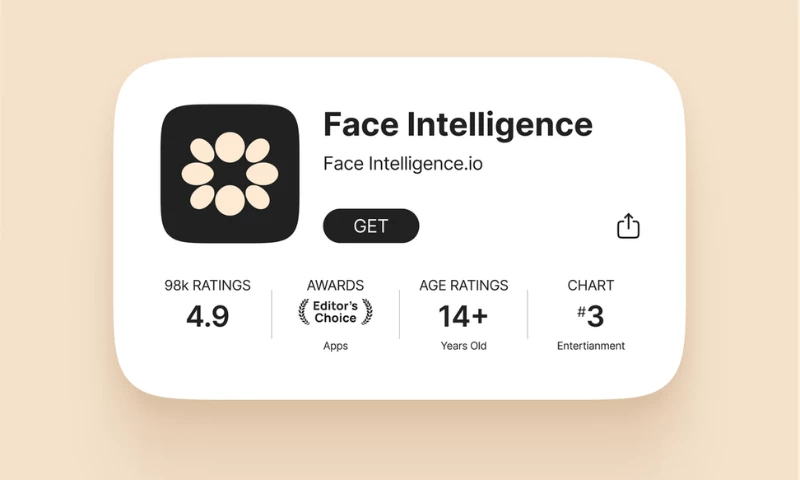This screenshot has width=800, height=480.
Task: Click the 98k RATINGS label
Action: pos(207,285)
